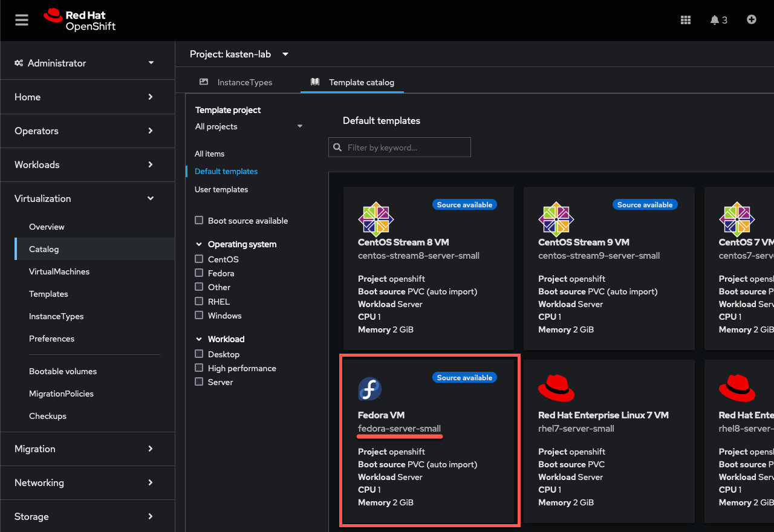The width and height of the screenshot is (774, 532).
Task: Click the CentOS Stream 8 logo icon
Action: pyautogui.click(x=376, y=219)
